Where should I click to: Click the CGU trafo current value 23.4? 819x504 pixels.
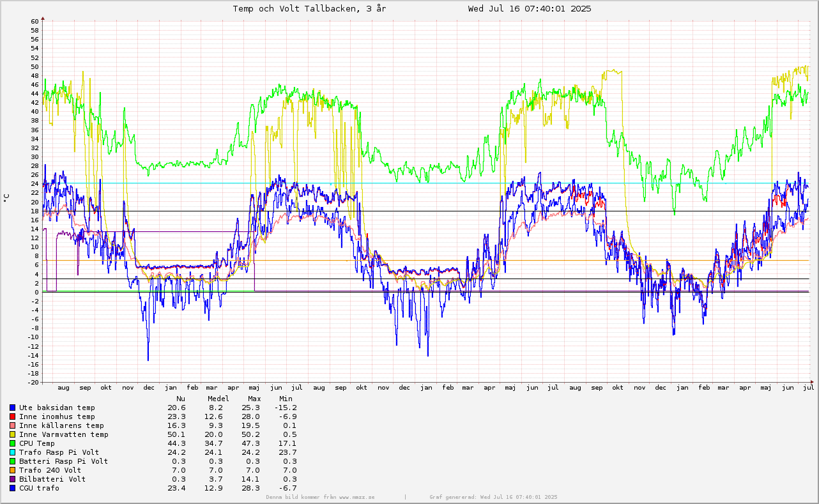click(x=176, y=488)
